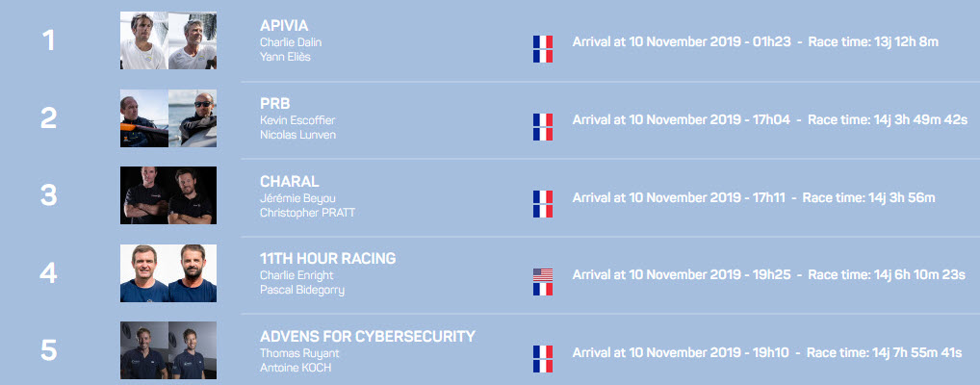Click the flag beside Advens for Cybersecurity
Image resolution: width=980 pixels, height=385 pixels.
click(543, 359)
